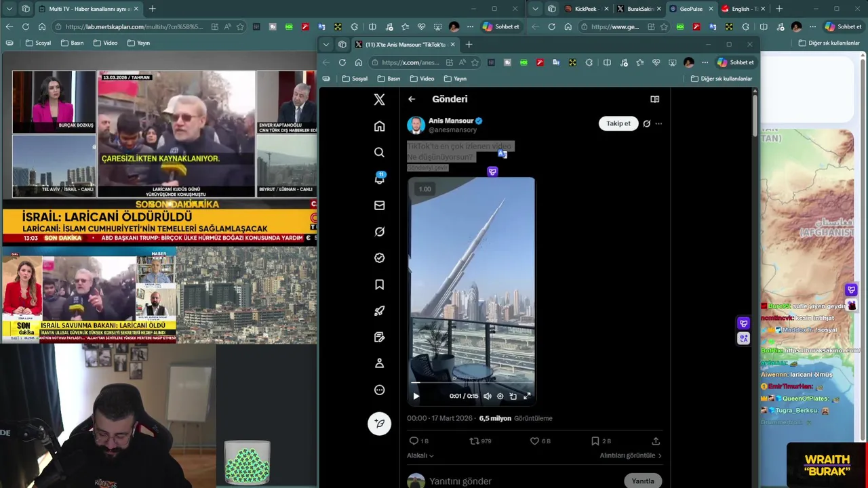Share the tweet via the upload icon
The height and width of the screenshot is (488, 868).
pyautogui.click(x=655, y=441)
